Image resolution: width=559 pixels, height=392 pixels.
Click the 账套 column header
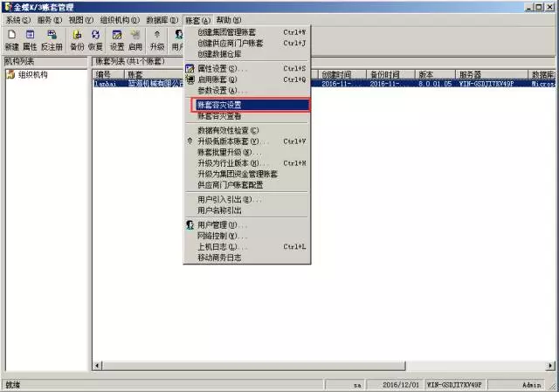[x=154, y=74]
